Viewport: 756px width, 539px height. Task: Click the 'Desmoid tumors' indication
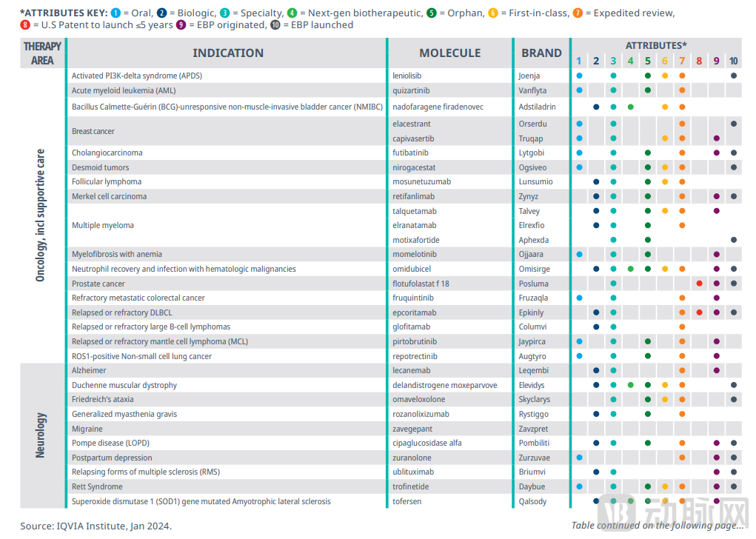pos(100,167)
